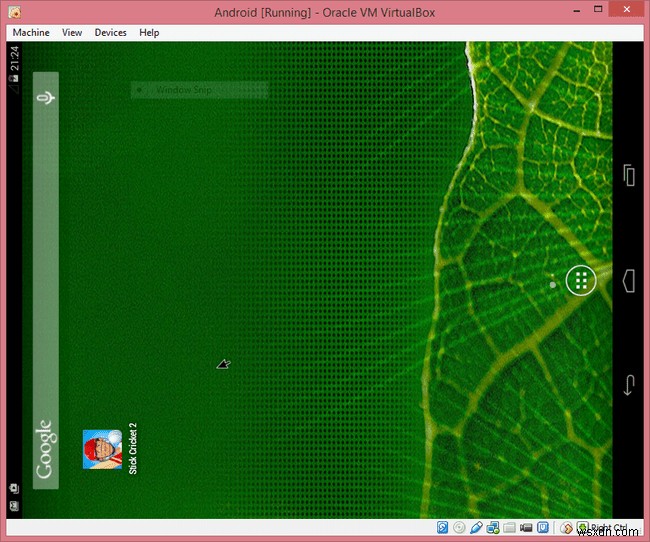Viewport: 650px width, 542px height.
Task: Click the home screen page indicator dot
Action: [x=553, y=284]
